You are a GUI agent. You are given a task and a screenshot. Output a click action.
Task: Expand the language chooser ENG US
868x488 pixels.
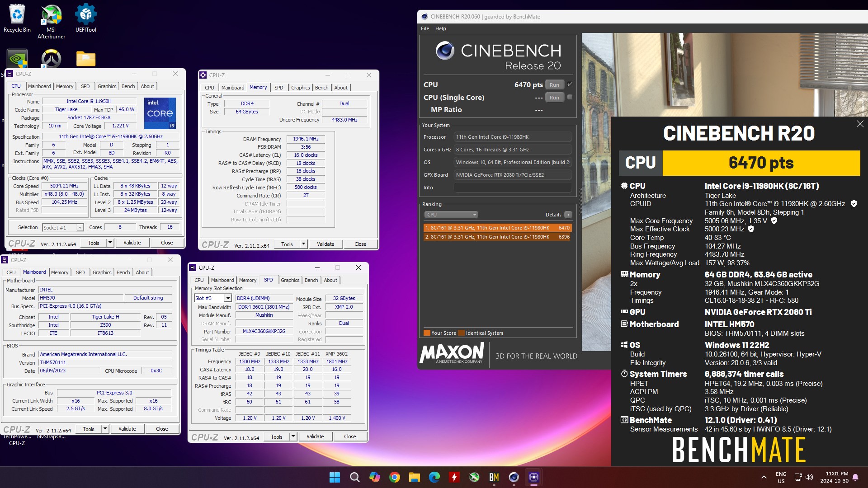click(781, 478)
